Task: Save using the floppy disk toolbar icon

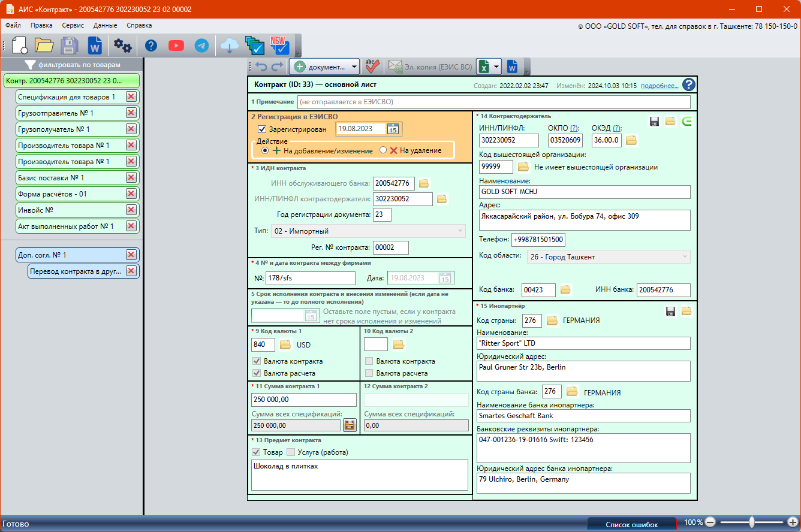Action: tap(70, 46)
